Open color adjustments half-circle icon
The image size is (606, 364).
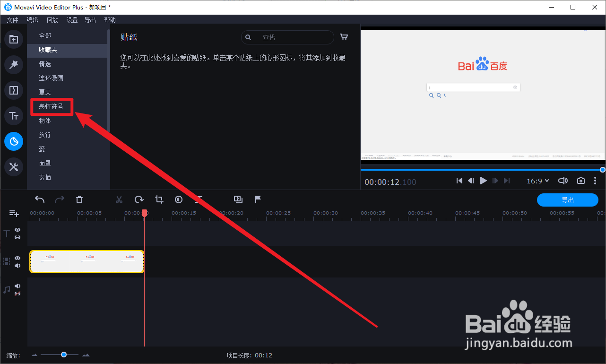point(179,199)
